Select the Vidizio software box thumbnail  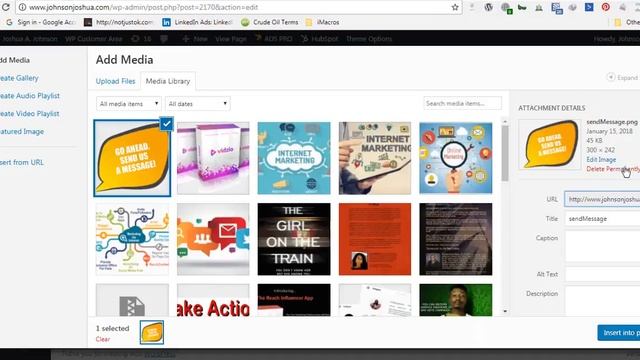click(x=213, y=158)
